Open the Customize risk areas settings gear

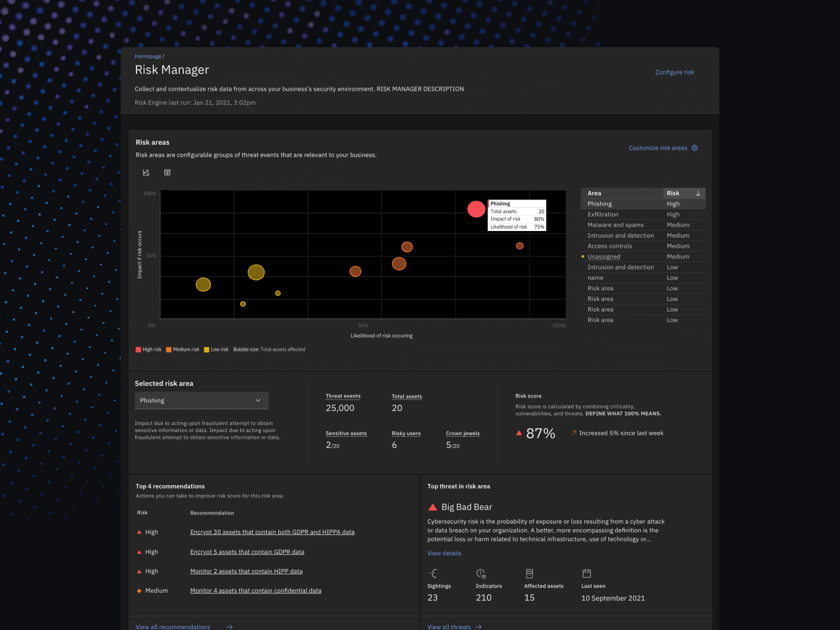[694, 148]
